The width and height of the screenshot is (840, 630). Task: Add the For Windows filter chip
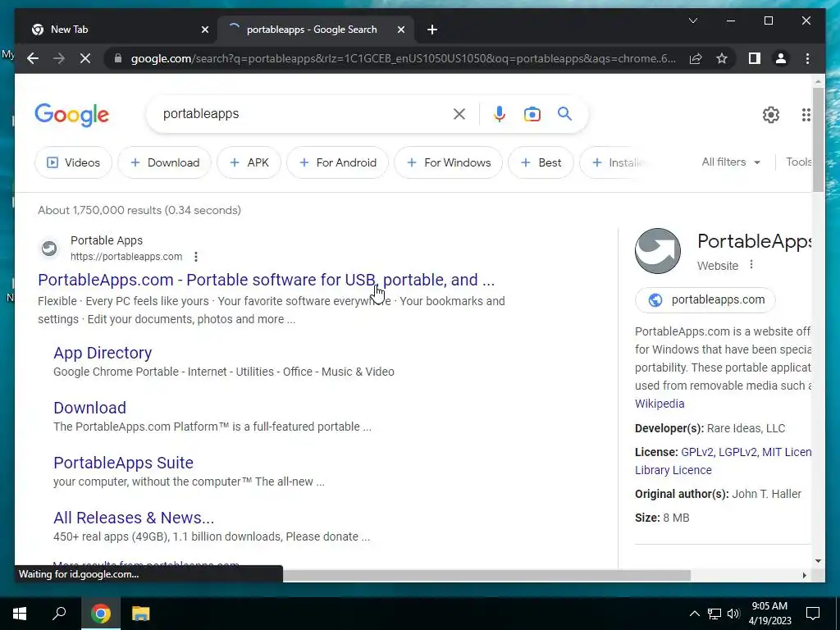(449, 162)
